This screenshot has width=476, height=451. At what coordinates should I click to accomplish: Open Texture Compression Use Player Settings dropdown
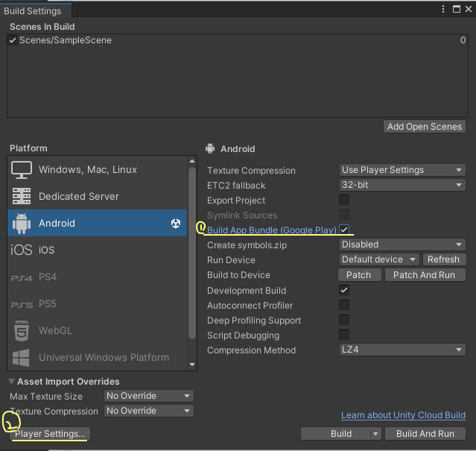[402, 170]
